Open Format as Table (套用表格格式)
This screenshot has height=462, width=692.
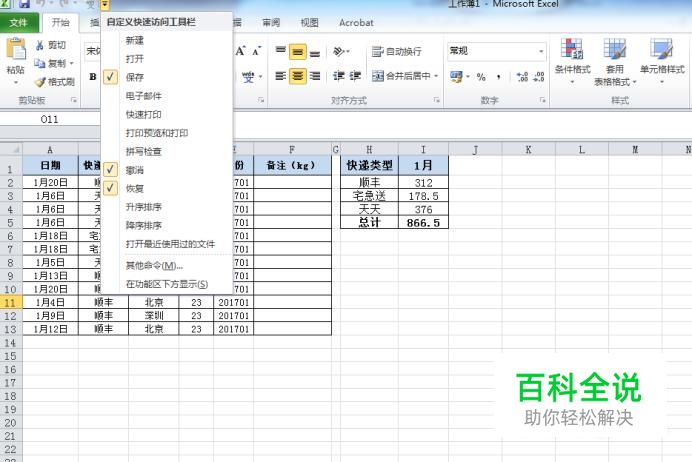615,62
